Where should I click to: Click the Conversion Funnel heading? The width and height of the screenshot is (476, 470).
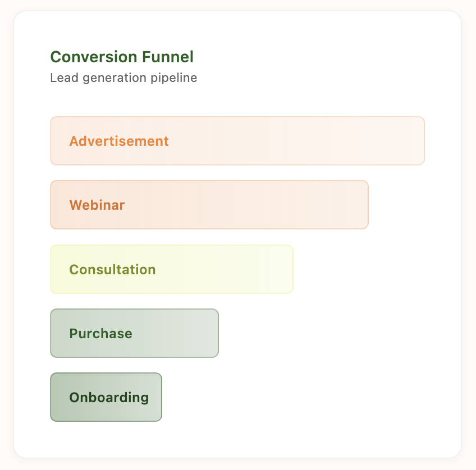coord(122,57)
